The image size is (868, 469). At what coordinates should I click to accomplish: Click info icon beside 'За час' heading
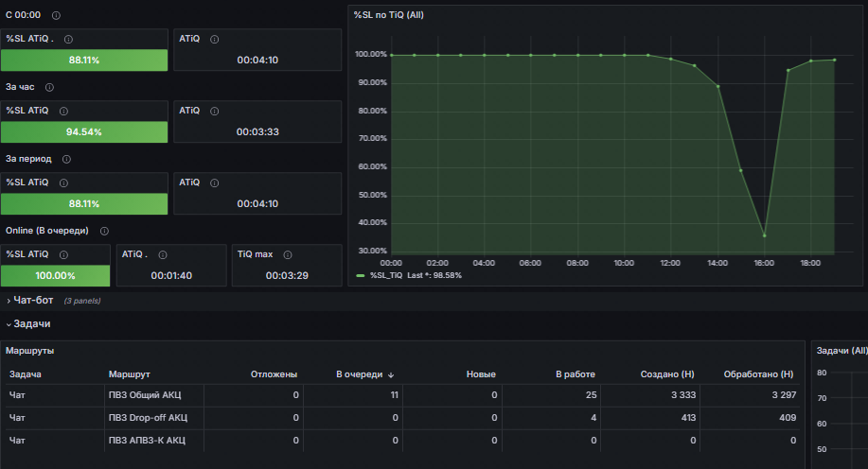[x=49, y=87]
